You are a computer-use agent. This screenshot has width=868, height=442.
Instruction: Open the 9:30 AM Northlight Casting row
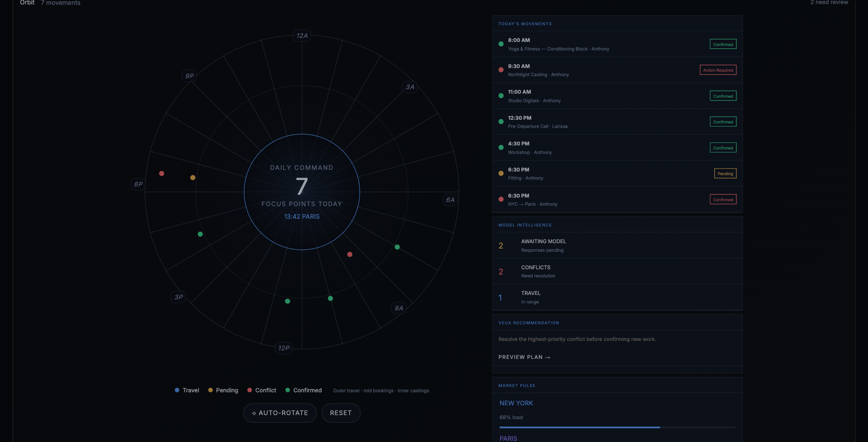pos(617,70)
